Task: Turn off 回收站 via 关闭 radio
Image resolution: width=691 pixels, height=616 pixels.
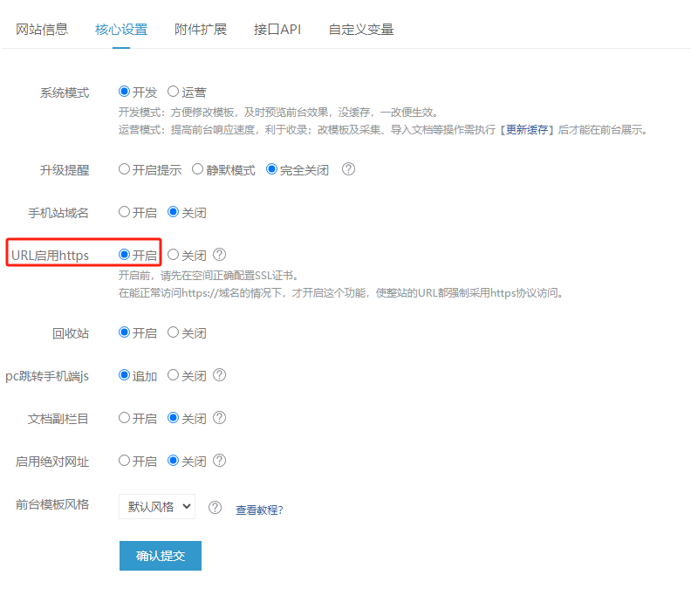Action: [x=174, y=332]
